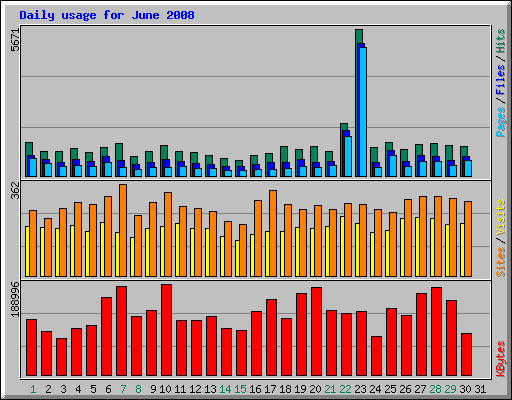Click the day 7 label on the x-axis
Viewport: 512px width, 400px height.
[x=123, y=389]
